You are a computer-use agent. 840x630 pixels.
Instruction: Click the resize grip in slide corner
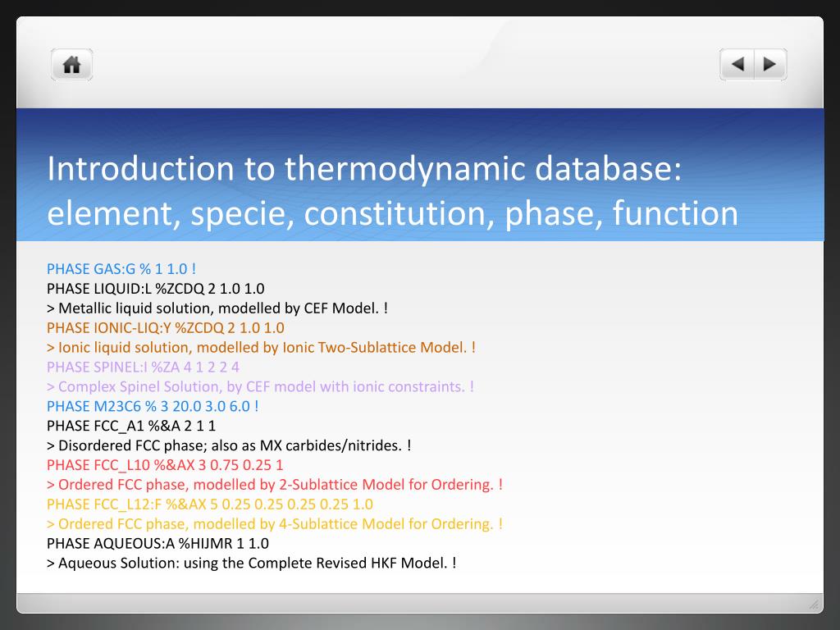click(814, 605)
